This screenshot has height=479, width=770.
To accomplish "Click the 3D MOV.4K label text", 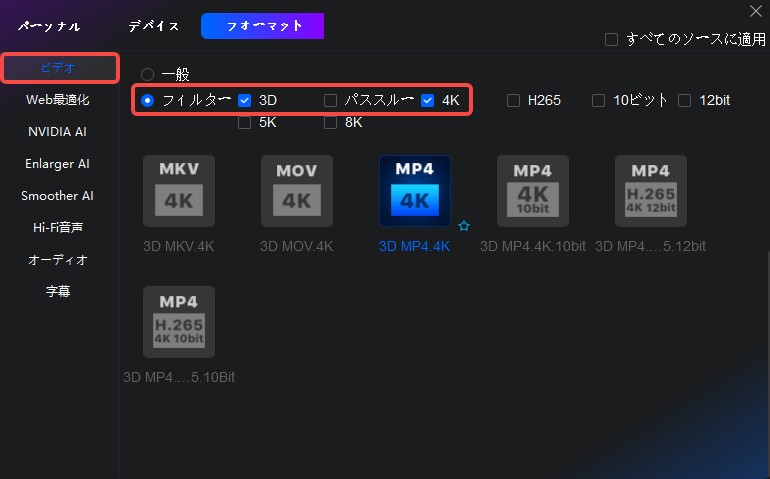I will point(297,246).
